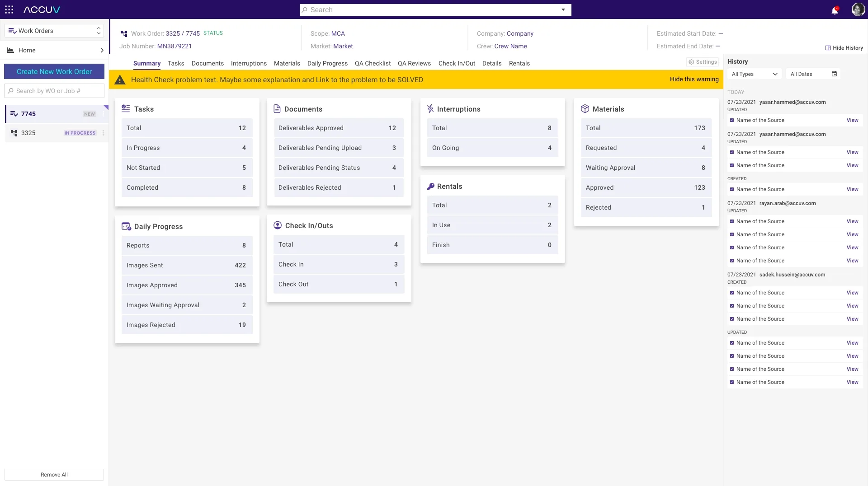The width and height of the screenshot is (868, 486).
Task: Switch to the Documents tab
Action: click(208, 63)
